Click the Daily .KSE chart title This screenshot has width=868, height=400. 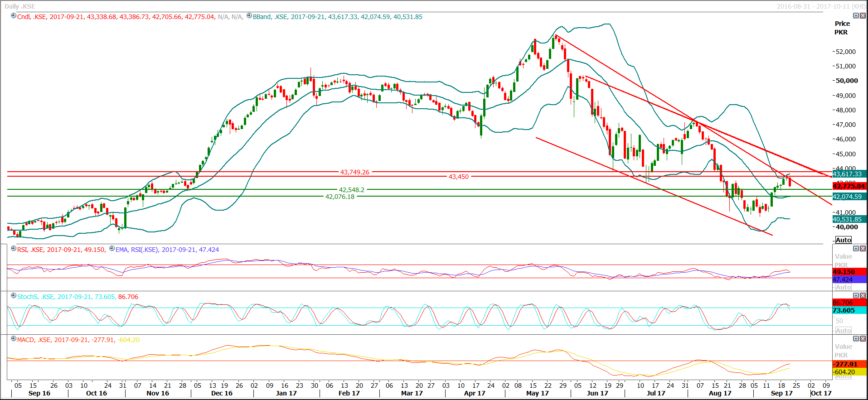click(x=20, y=6)
